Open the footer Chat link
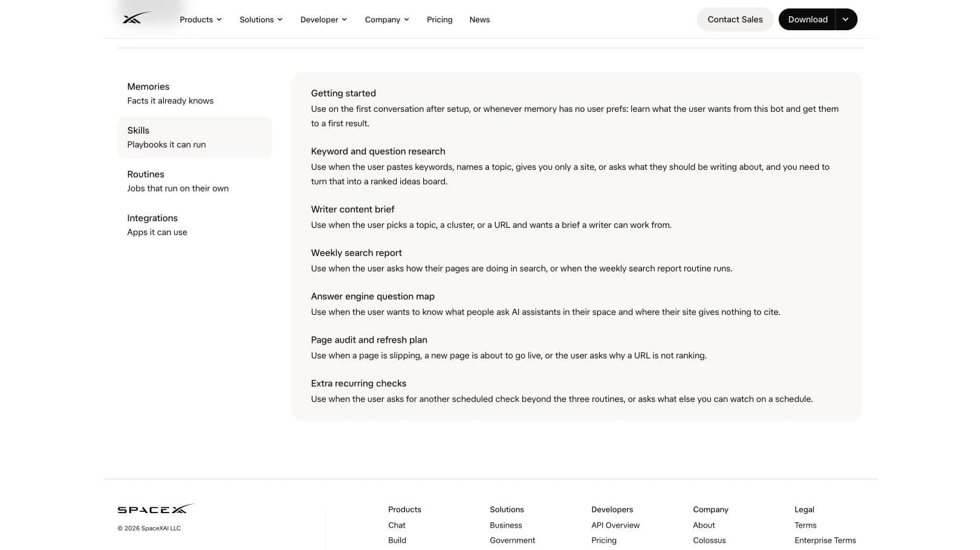980x550 pixels. pos(397,525)
